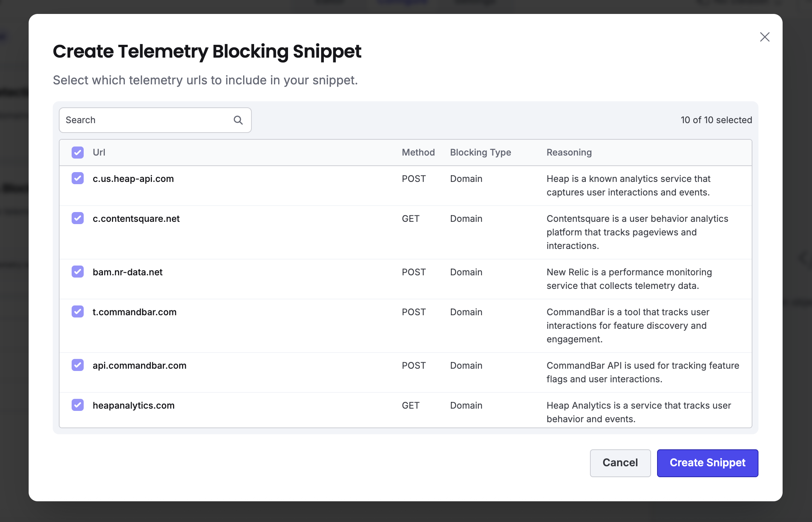Select the api.commandbar.com url text

pyautogui.click(x=139, y=366)
